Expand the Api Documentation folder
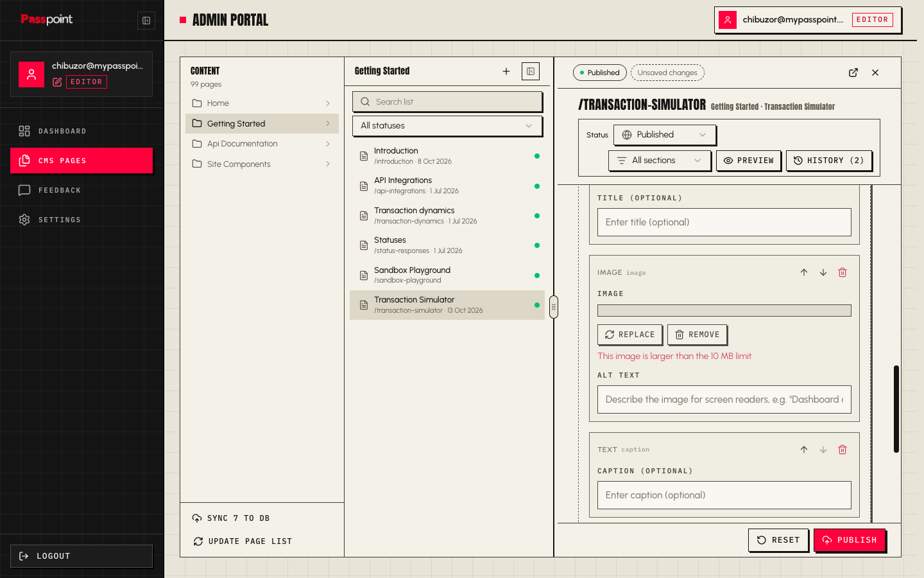 (x=262, y=144)
